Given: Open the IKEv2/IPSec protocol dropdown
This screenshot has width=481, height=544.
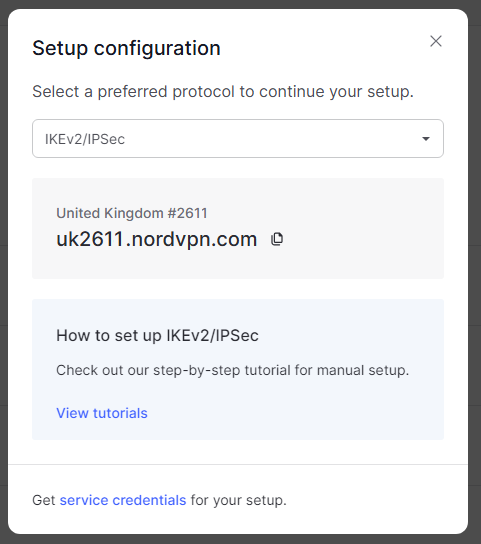Looking at the screenshot, I should [x=238, y=138].
